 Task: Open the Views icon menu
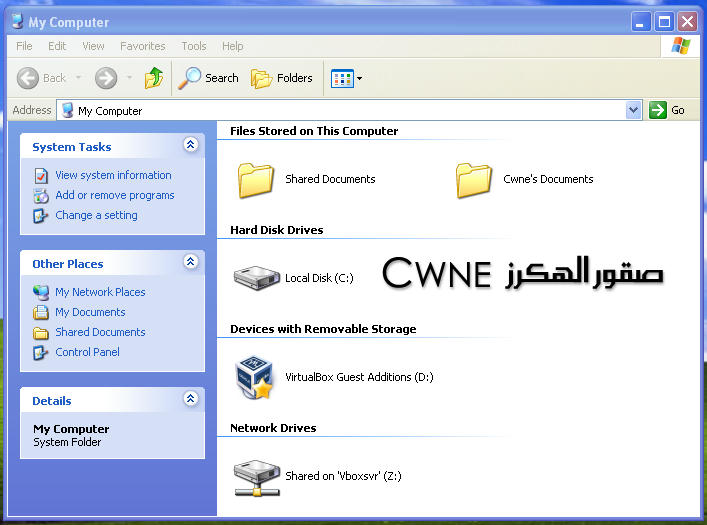coord(346,78)
